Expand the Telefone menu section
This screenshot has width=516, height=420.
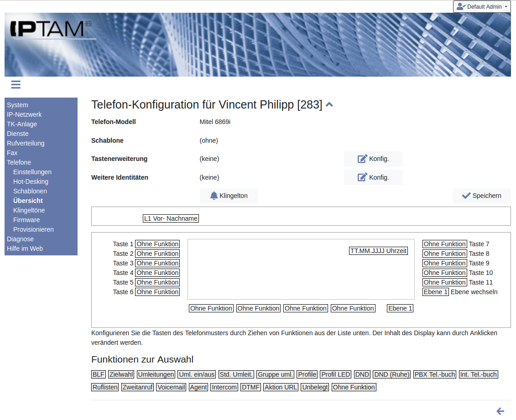click(19, 162)
